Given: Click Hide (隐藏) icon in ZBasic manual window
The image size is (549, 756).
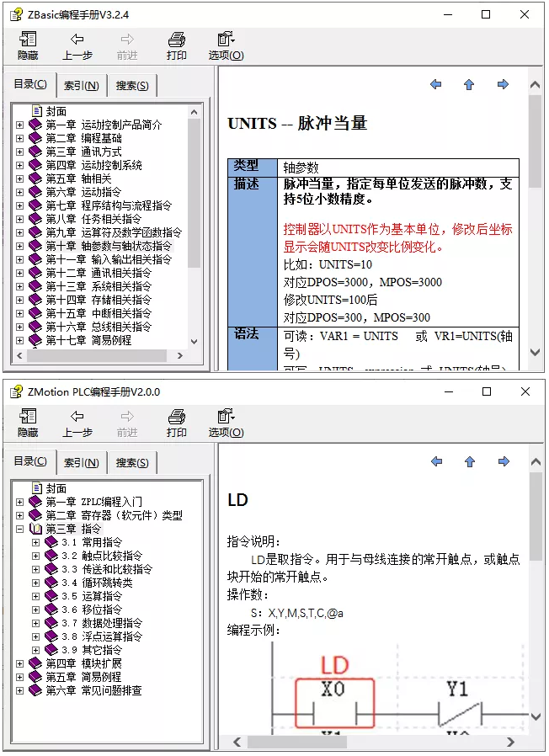Looking at the screenshot, I should [x=28, y=39].
